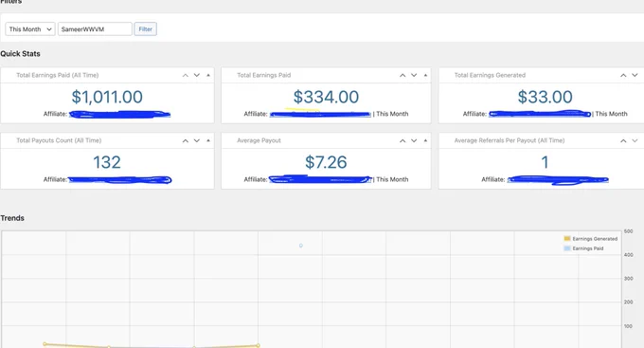Viewport: 644px width, 348px height.
Task: Move Total Payouts Count widget up
Action: [186, 140]
